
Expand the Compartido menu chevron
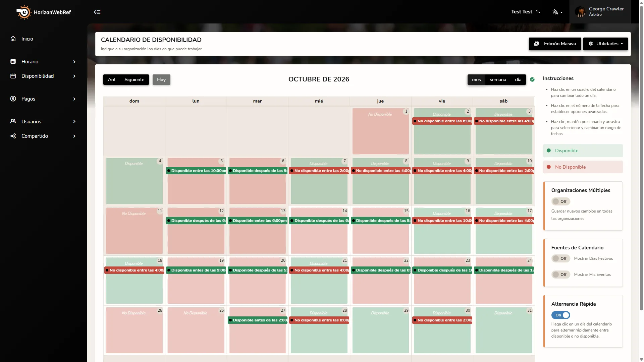[74, 136]
